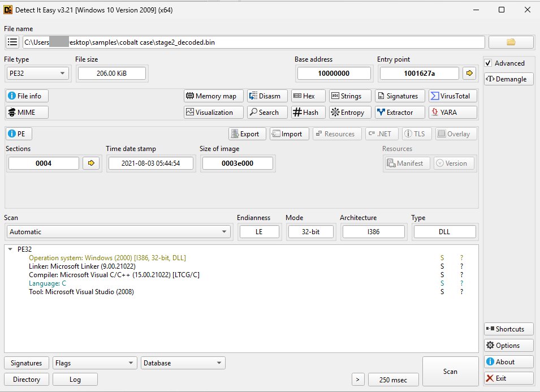Click the Directory button
The height and width of the screenshot is (392, 540).
pyautogui.click(x=27, y=379)
